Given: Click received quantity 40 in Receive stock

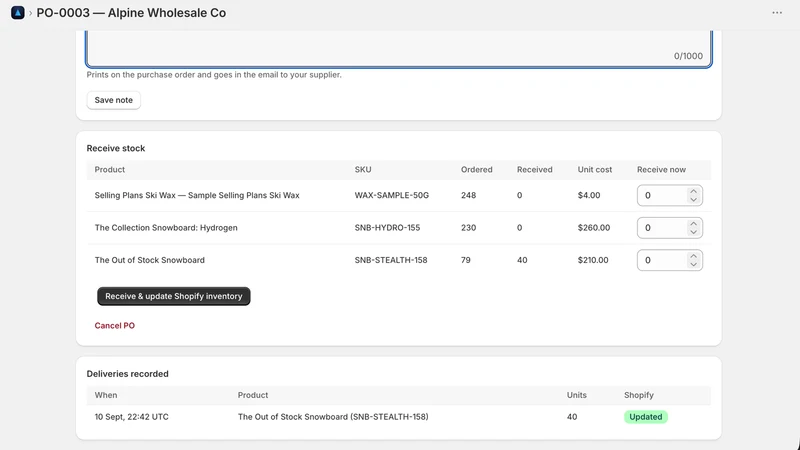Looking at the screenshot, I should coord(522,260).
